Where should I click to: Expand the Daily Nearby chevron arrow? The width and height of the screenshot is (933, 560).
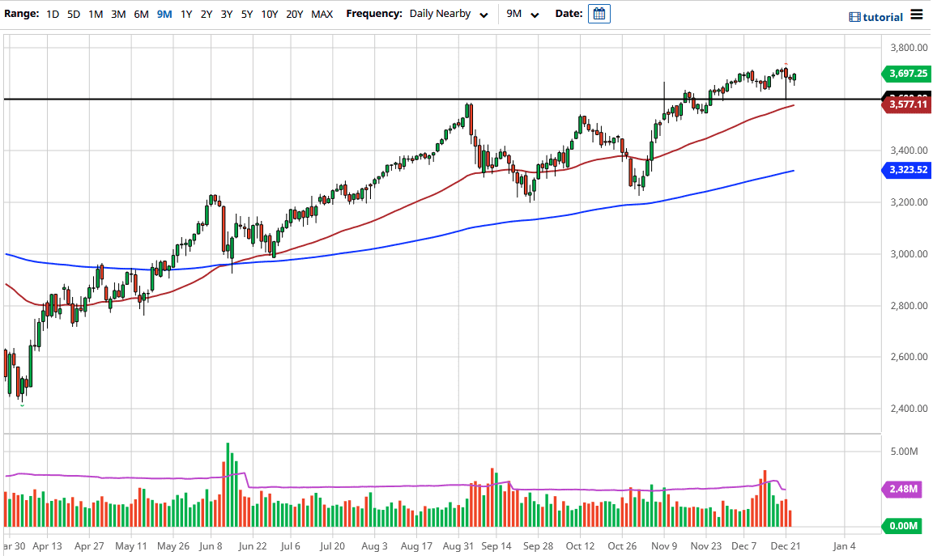click(484, 15)
